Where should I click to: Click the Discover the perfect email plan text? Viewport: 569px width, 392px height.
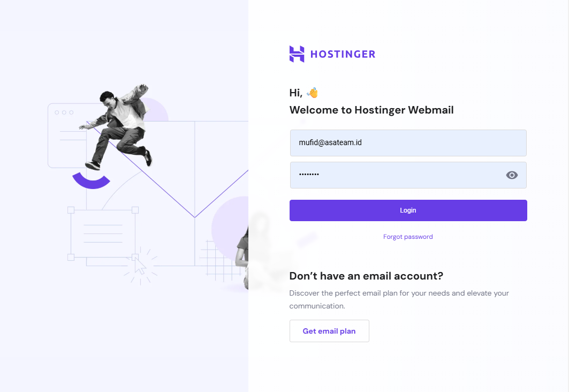coord(399,299)
